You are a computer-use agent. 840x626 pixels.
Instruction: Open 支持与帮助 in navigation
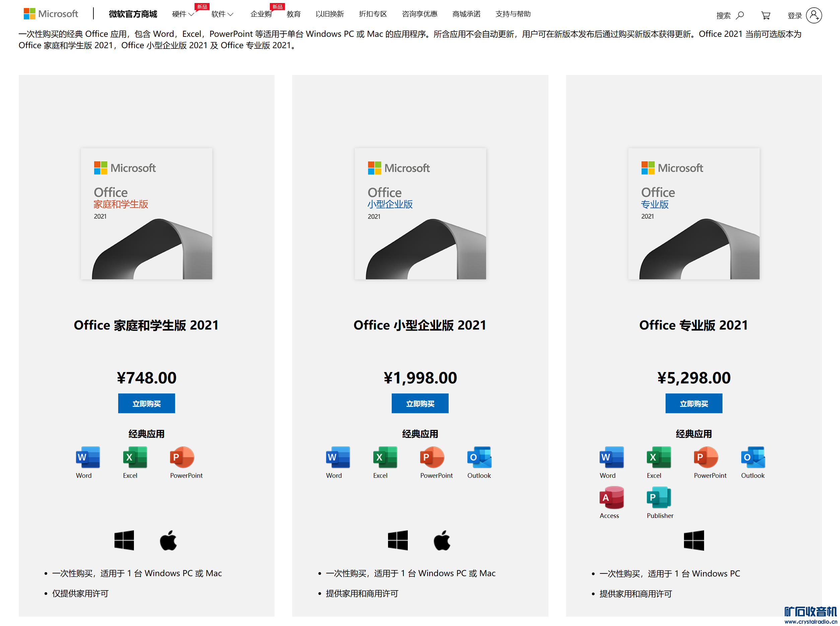coord(513,14)
